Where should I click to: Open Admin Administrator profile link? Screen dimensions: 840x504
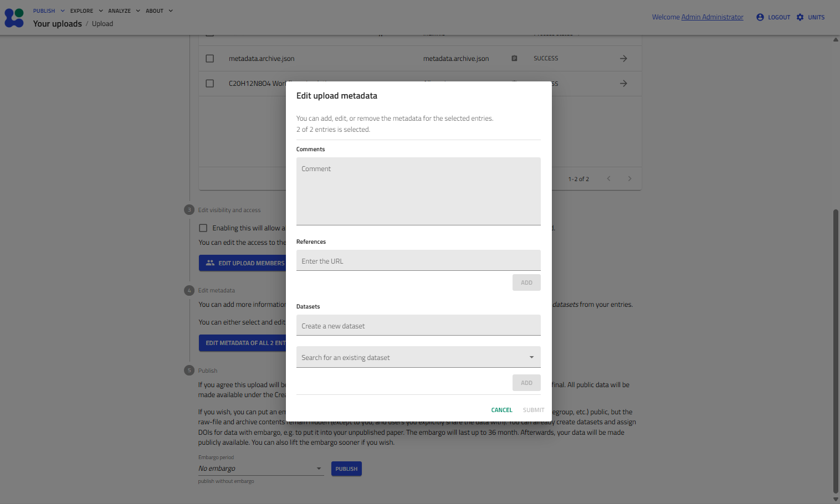point(712,17)
